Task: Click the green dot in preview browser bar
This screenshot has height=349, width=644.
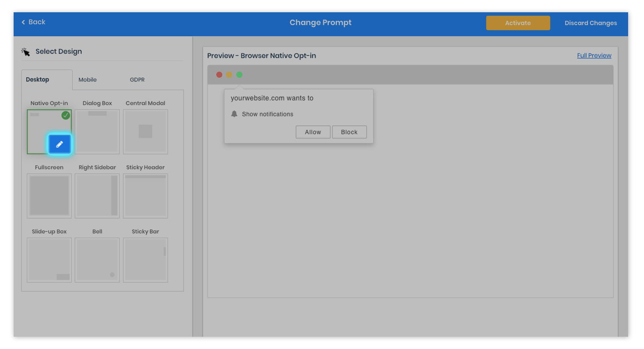Action: (239, 75)
